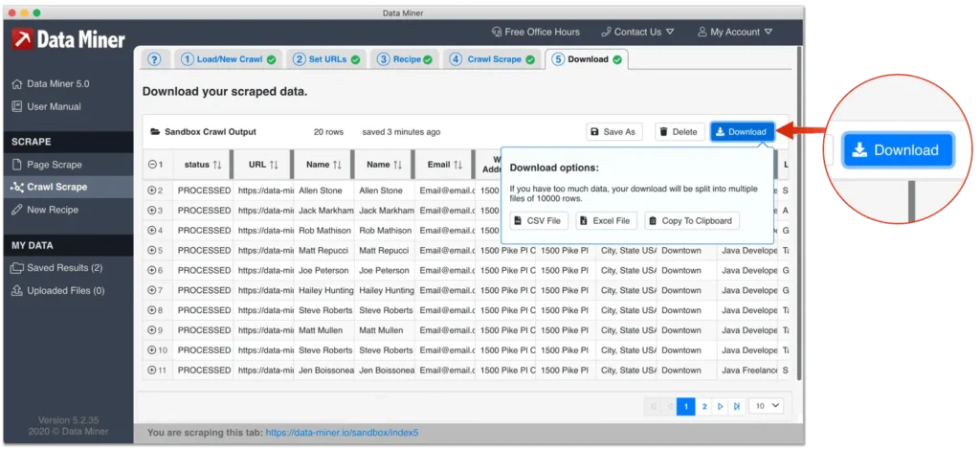Expand row 2 plus icon
The height and width of the screenshot is (450, 980).
pyautogui.click(x=152, y=191)
